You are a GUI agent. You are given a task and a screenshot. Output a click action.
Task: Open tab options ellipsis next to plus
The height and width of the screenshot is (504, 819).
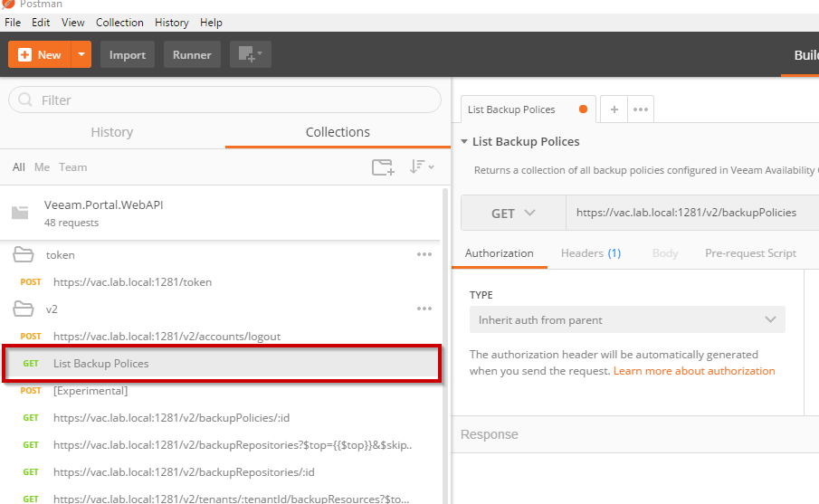pos(641,109)
